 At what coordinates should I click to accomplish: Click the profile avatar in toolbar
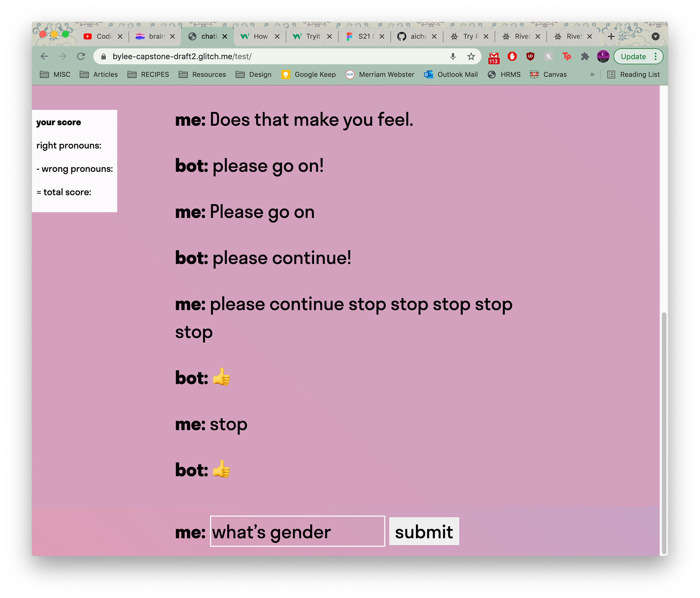click(603, 56)
